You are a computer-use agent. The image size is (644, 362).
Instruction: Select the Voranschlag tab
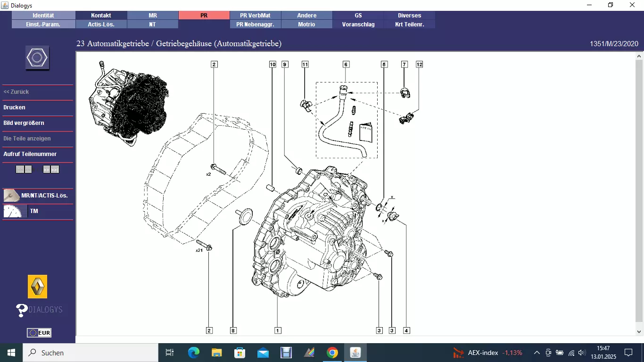pyautogui.click(x=358, y=25)
